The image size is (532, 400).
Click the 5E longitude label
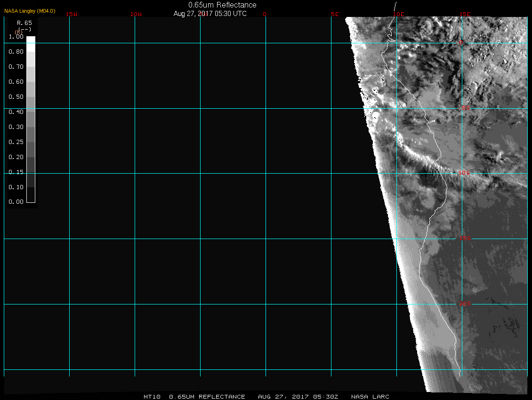[335, 14]
